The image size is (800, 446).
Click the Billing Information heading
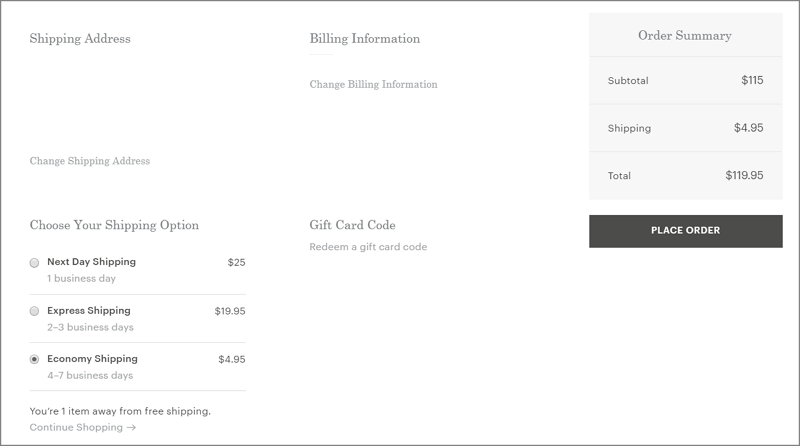(x=365, y=38)
